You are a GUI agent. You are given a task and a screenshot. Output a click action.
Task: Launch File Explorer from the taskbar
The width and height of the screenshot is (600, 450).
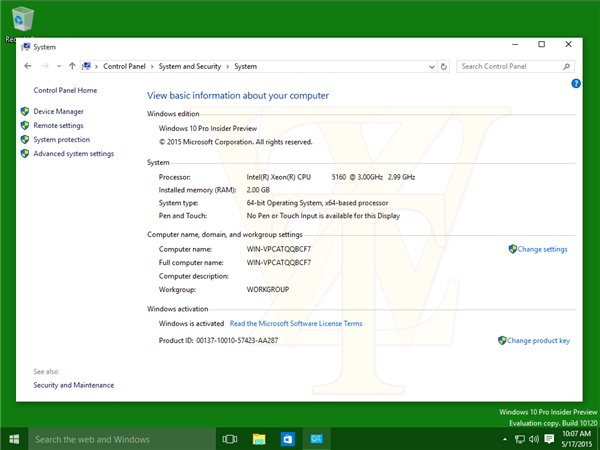258,439
